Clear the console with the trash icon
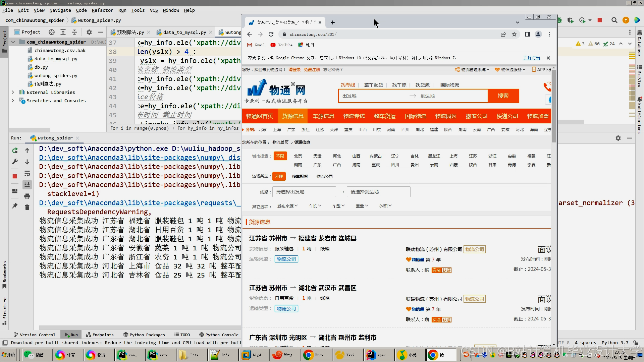644x362 pixels. coord(27,207)
